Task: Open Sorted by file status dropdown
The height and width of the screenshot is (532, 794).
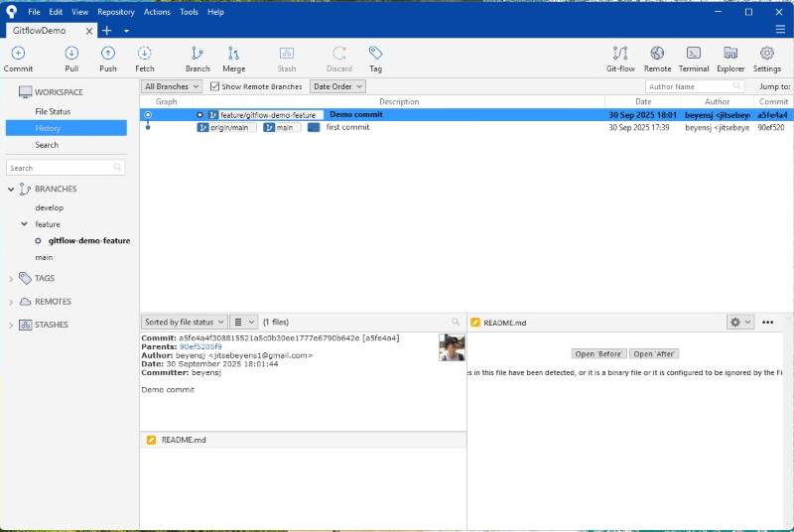Action: (183, 322)
